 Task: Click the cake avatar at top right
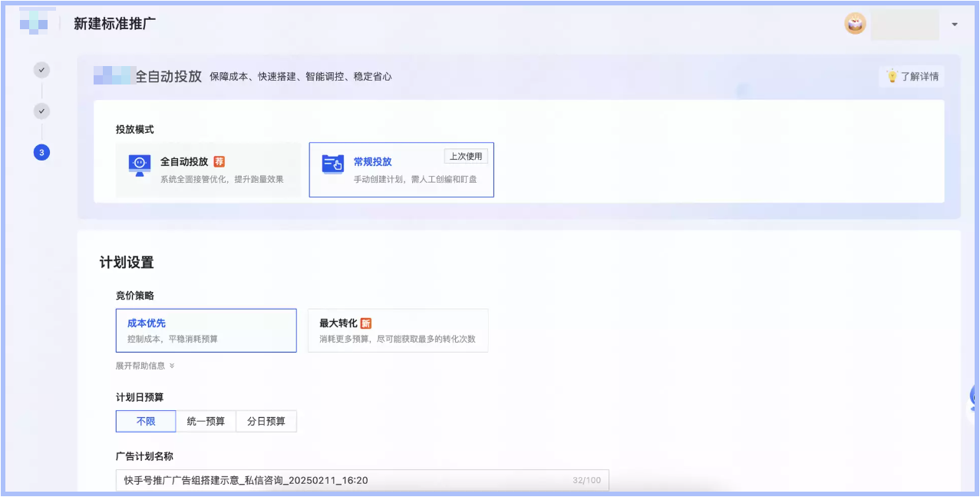pos(854,24)
